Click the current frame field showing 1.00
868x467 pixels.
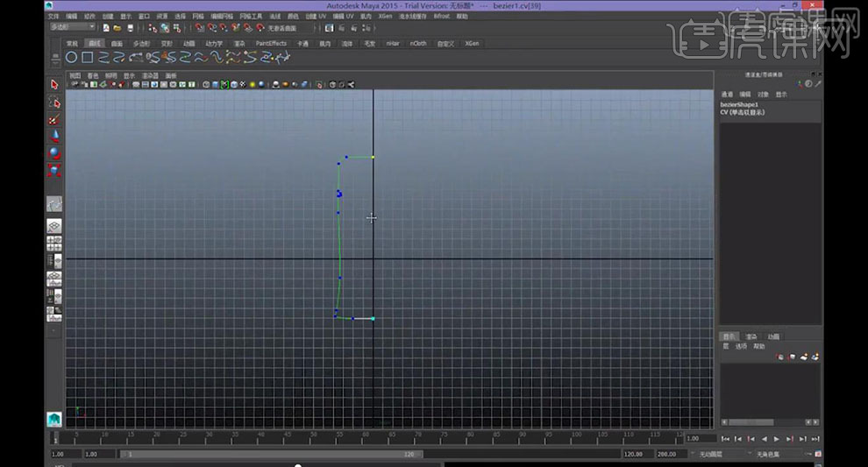[699, 438]
